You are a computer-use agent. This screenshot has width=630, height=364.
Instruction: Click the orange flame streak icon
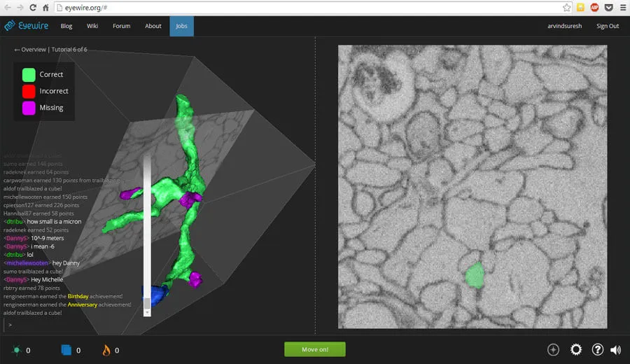tap(106, 350)
